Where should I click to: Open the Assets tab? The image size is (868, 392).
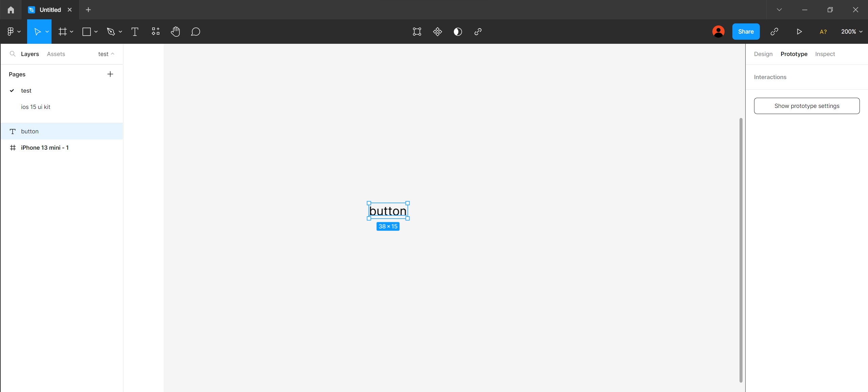[56, 54]
